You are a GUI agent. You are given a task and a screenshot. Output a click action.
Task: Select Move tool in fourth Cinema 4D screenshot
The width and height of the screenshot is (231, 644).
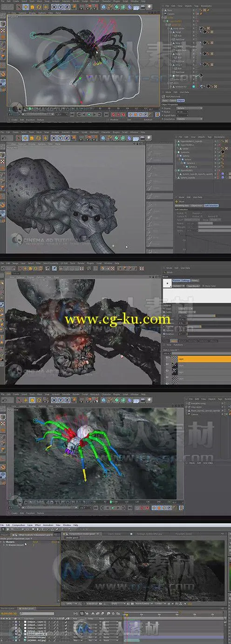pyautogui.click(x=26, y=399)
